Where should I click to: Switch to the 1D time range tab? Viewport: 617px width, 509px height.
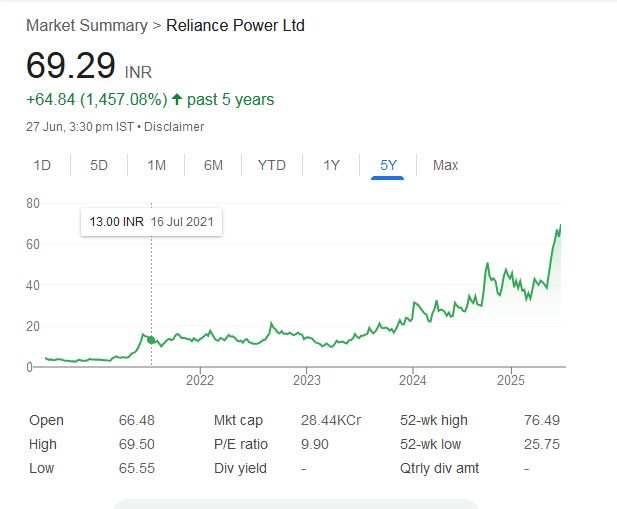pyautogui.click(x=42, y=165)
